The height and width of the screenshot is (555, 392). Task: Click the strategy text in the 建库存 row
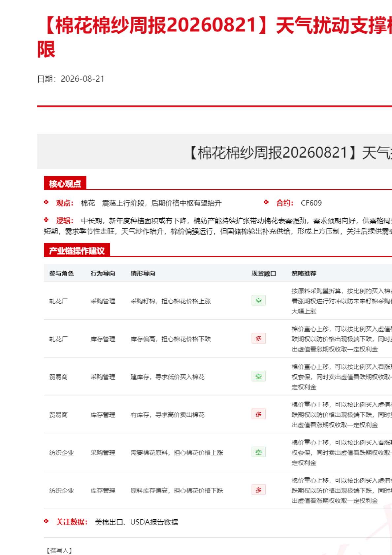[x=342, y=377]
